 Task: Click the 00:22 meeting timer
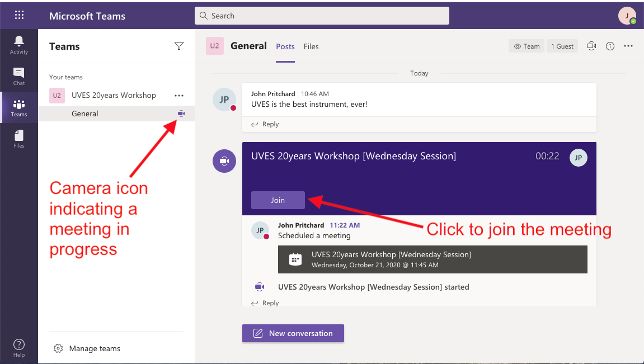(x=547, y=156)
